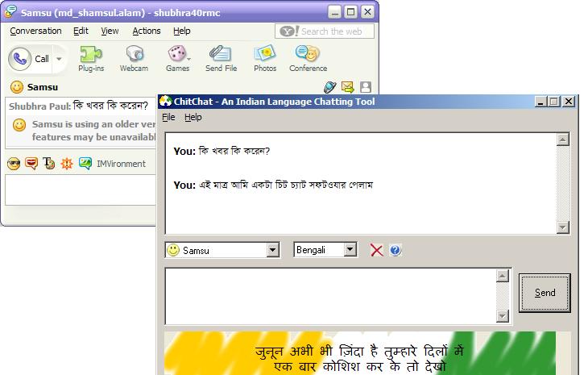Start a voice call with the Call button
Image resolution: width=588 pixels, height=375 pixels.
[29, 59]
